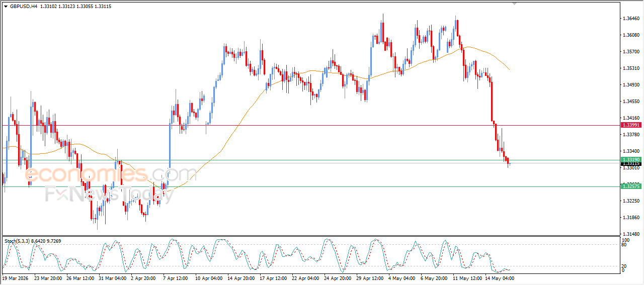Click the 1.31860 price scale value
Viewport: 644px width, 285px height.
pos(631,218)
